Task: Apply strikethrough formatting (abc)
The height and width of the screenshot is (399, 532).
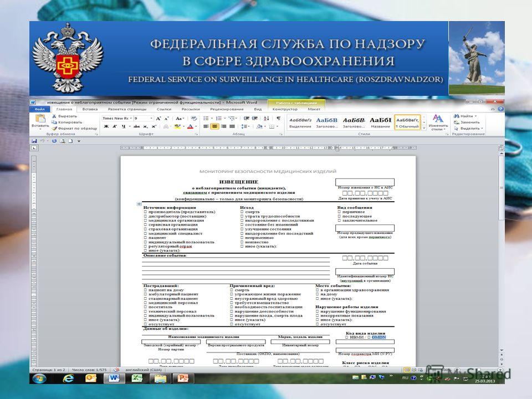Action: [136, 126]
